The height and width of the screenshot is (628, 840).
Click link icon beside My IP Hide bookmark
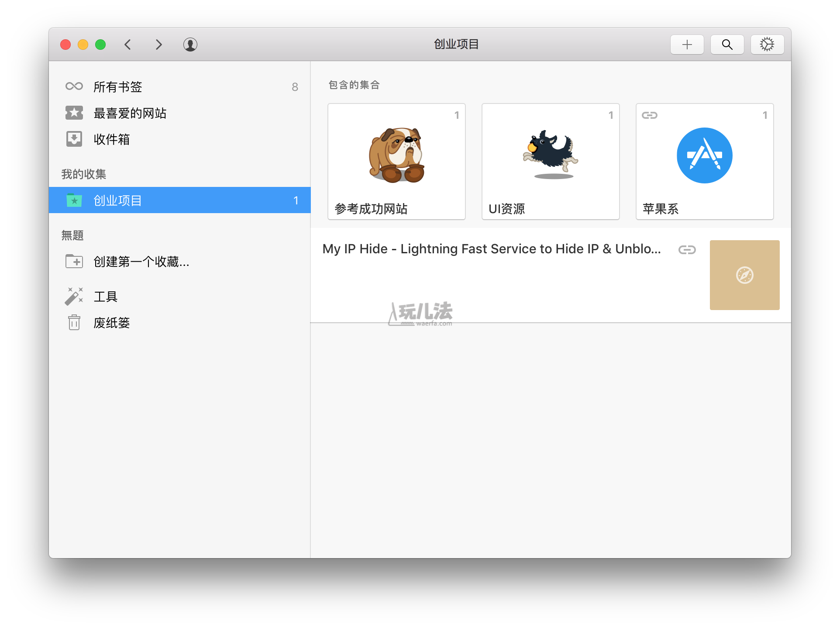pos(687,250)
